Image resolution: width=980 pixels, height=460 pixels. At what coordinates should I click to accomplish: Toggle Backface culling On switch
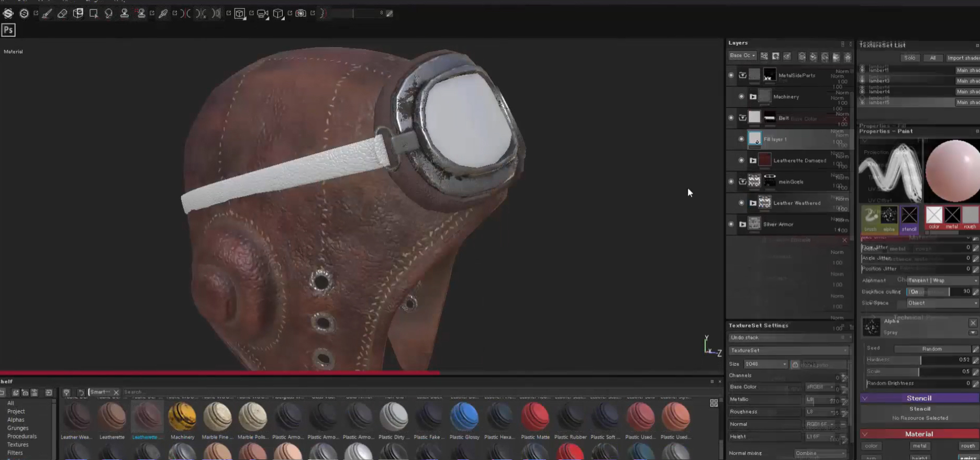point(914,292)
